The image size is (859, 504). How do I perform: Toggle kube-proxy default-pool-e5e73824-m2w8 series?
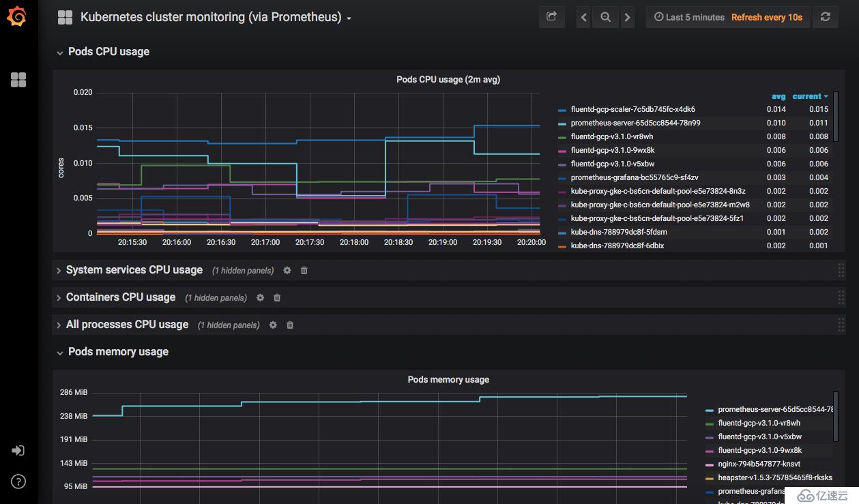660,205
